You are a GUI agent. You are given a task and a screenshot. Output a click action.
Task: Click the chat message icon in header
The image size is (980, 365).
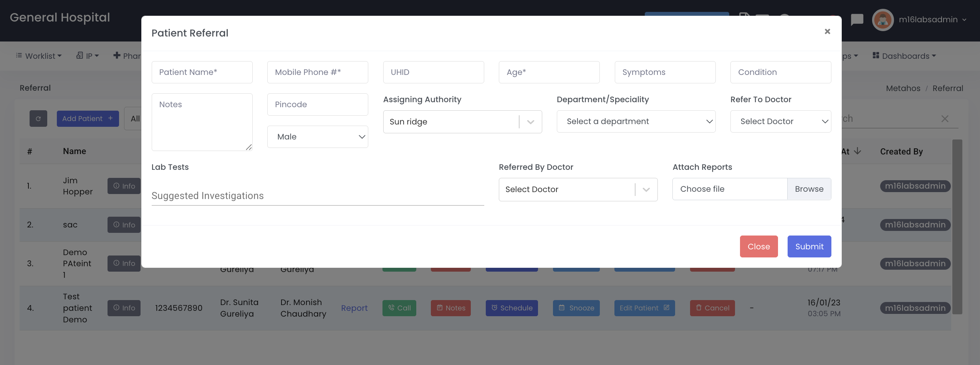pos(857,20)
